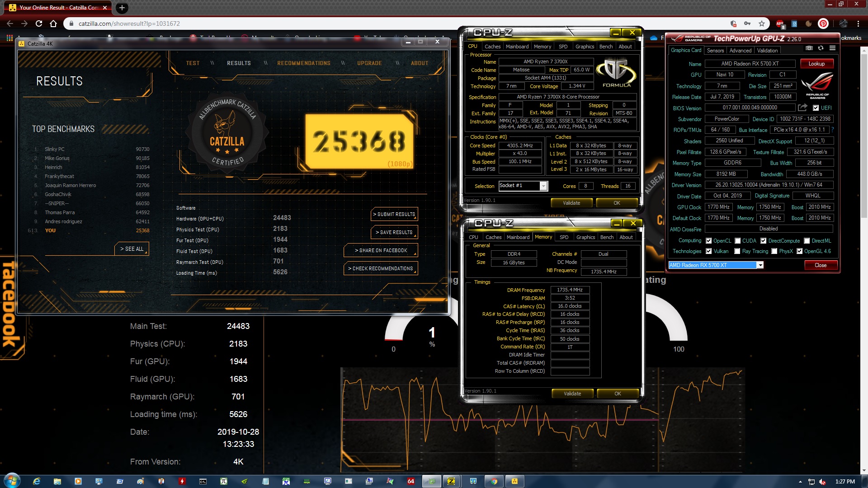The width and height of the screenshot is (868, 488).
Task: Switch to the CPU-Z taskbar window
Action: (x=451, y=481)
